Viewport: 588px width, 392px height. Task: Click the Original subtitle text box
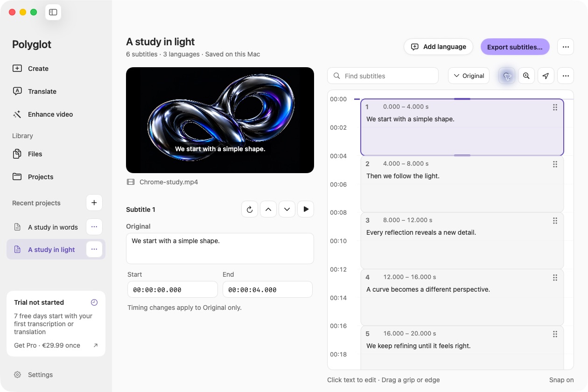[x=220, y=248]
